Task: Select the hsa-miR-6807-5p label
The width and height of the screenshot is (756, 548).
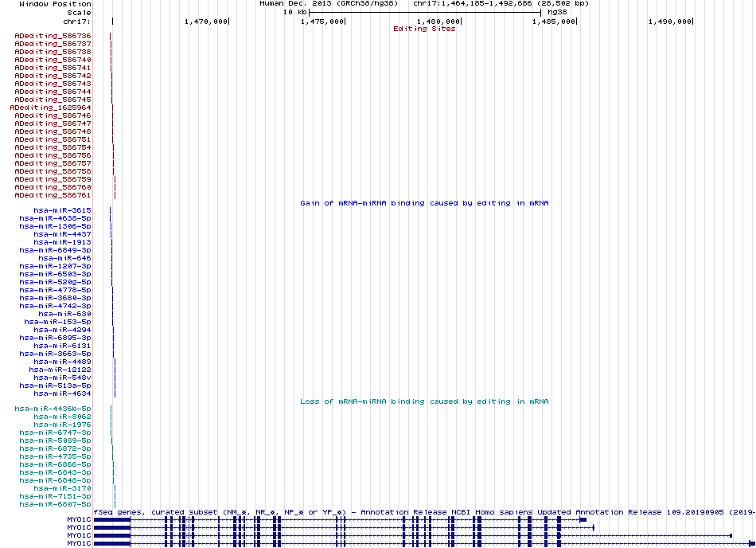Action: 55,504
